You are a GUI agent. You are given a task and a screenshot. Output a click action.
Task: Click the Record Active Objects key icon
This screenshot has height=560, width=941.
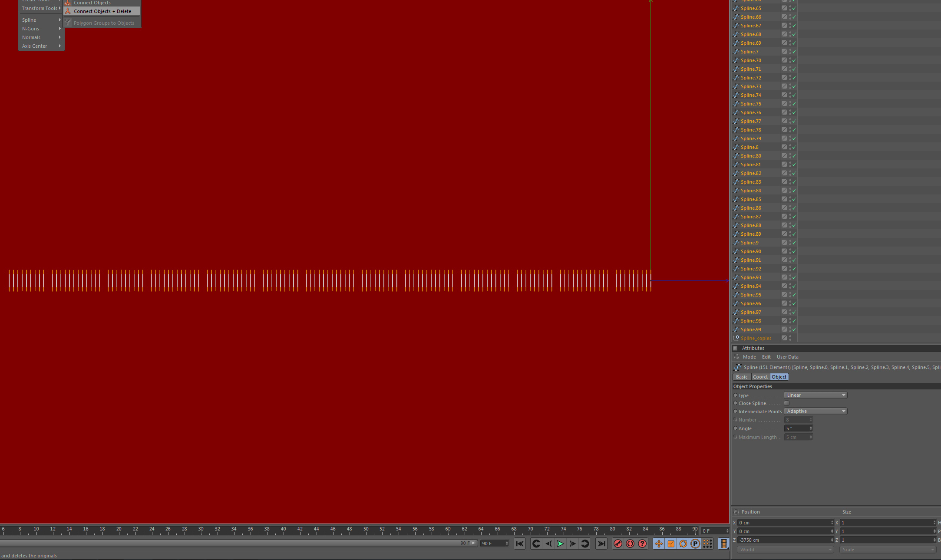coord(618,544)
